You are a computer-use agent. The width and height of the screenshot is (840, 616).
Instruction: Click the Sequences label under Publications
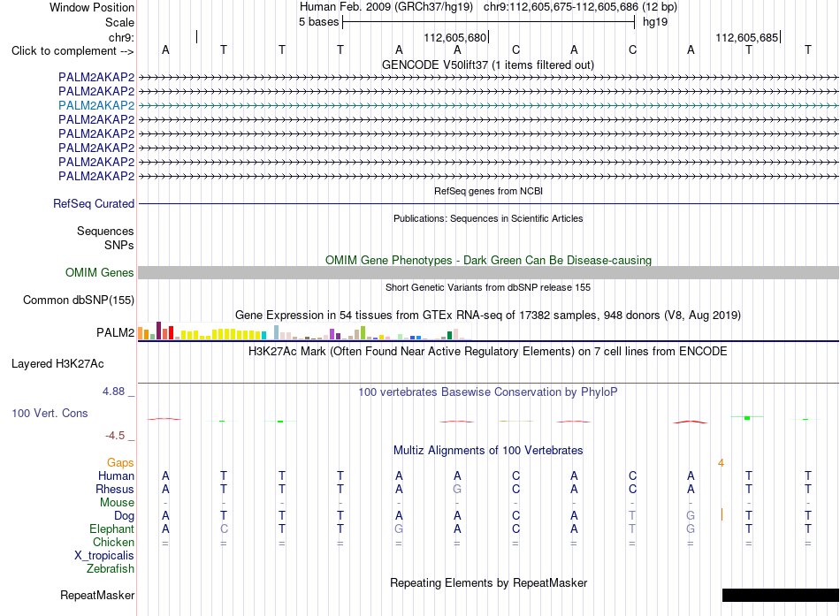coord(105,231)
